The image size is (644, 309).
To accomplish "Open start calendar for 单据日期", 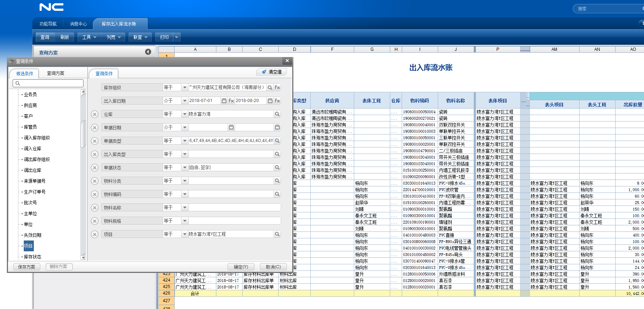I will pyautogui.click(x=231, y=127).
